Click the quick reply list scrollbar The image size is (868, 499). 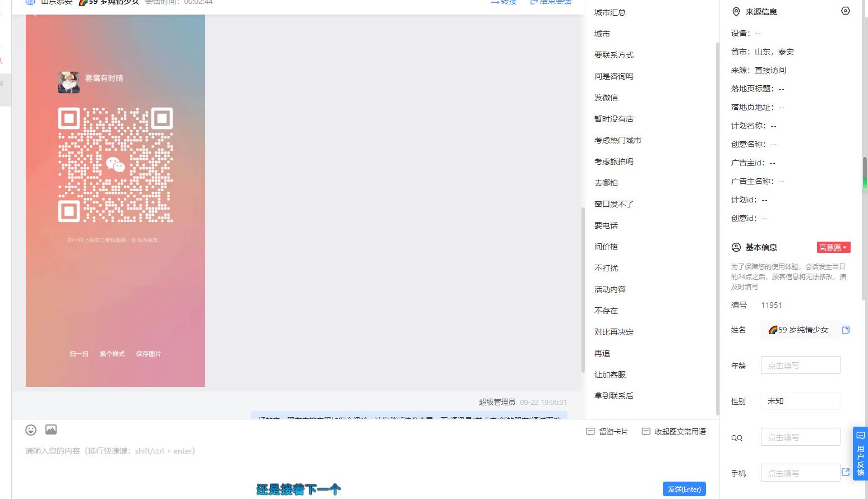pyautogui.click(x=717, y=228)
